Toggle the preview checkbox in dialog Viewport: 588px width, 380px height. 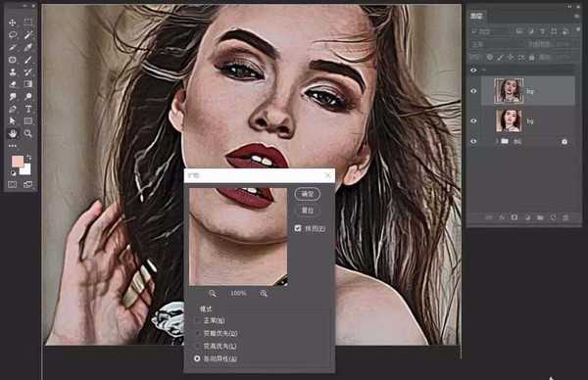coord(298,228)
